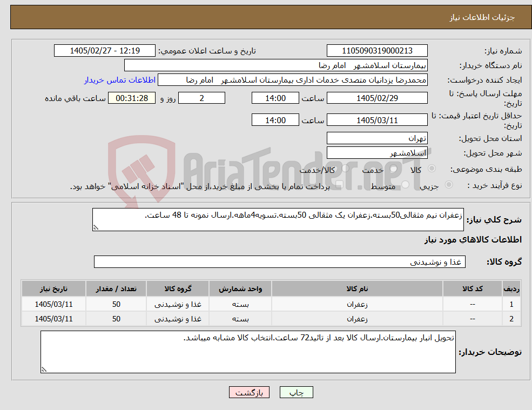Click the price validity date 1405/03/11 field

pyautogui.click(x=377, y=120)
